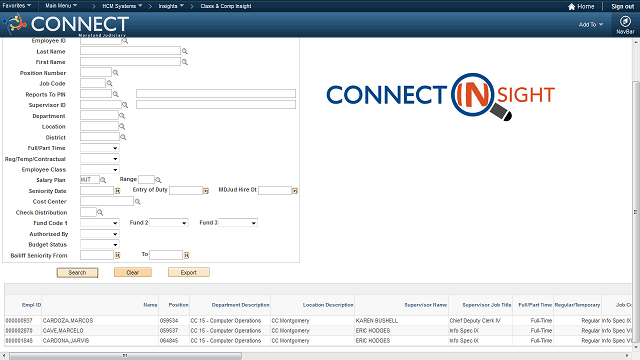Image resolution: width=640 pixels, height=360 pixels.
Task: Expand the Fund 2 dropdown
Action: [x=169, y=223]
